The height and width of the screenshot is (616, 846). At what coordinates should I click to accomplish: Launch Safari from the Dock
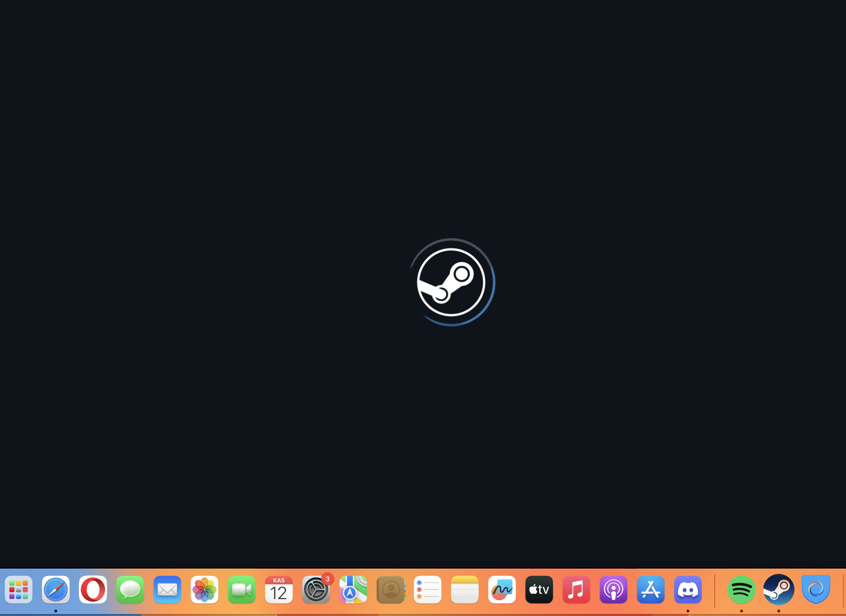pos(56,590)
